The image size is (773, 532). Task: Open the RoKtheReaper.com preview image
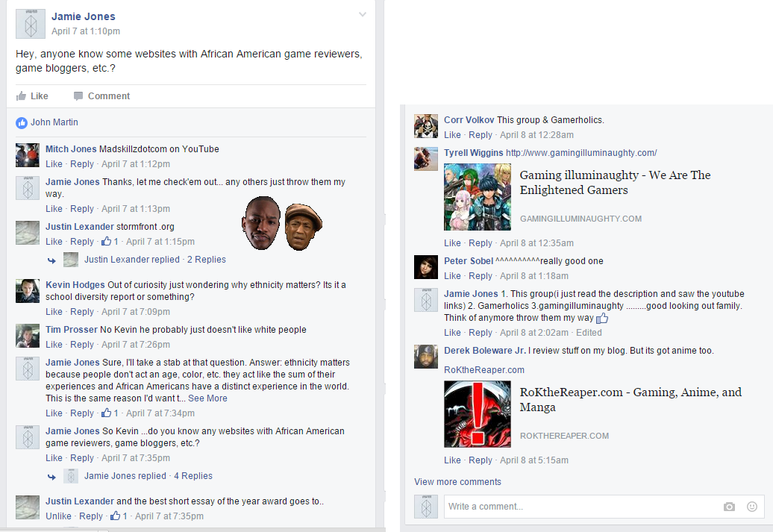coord(478,414)
